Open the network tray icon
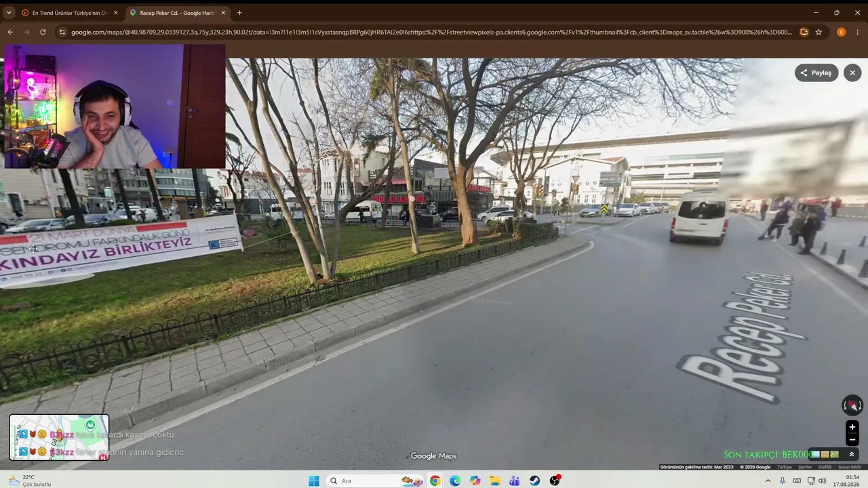This screenshot has width=868, height=488. click(810, 481)
